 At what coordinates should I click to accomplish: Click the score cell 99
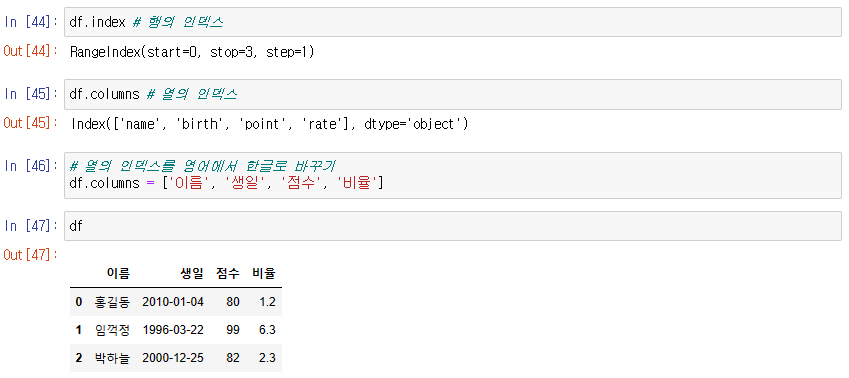coord(233,330)
